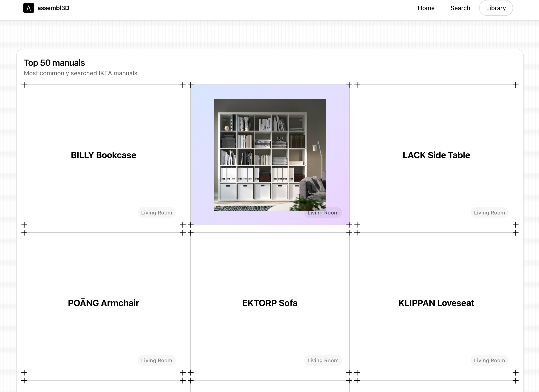Go to the Search page
The height and width of the screenshot is (392, 539).
coord(460,8)
